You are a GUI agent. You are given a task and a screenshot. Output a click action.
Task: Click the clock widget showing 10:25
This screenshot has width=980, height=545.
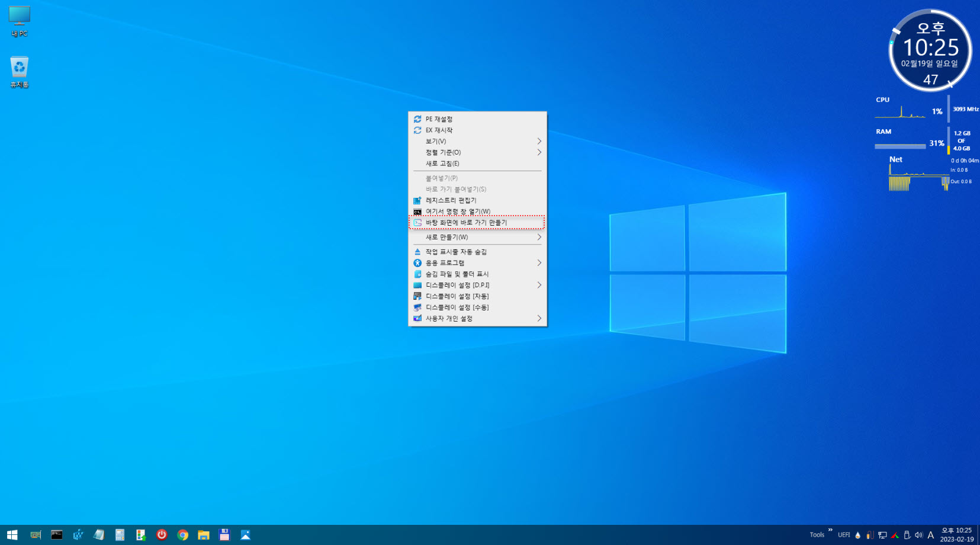(930, 50)
